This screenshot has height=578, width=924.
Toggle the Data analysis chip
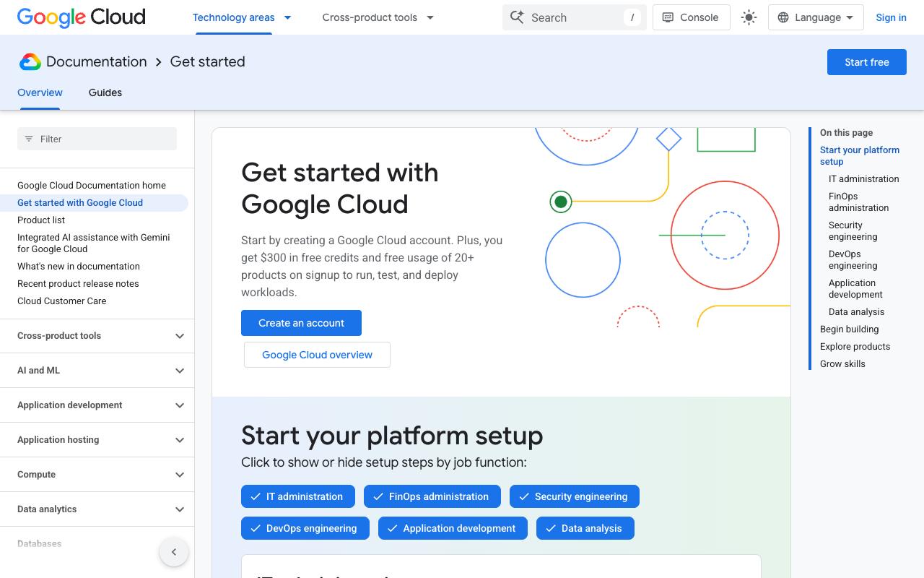(585, 528)
